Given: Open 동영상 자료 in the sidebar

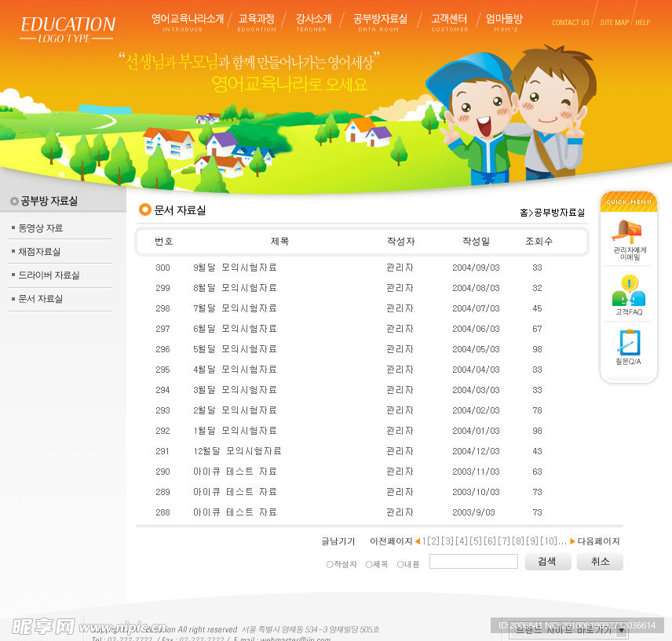Looking at the screenshot, I should (40, 228).
